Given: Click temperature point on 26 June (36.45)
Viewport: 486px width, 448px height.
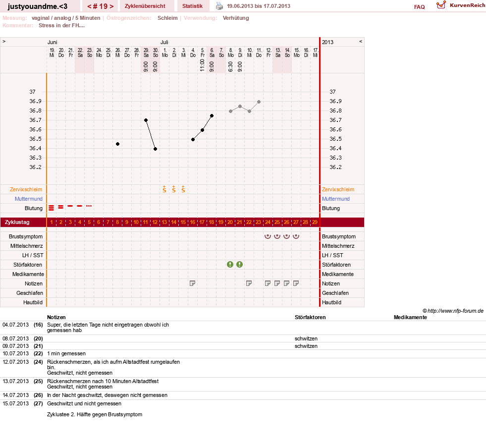Looking at the screenshot, I should coord(117,144).
